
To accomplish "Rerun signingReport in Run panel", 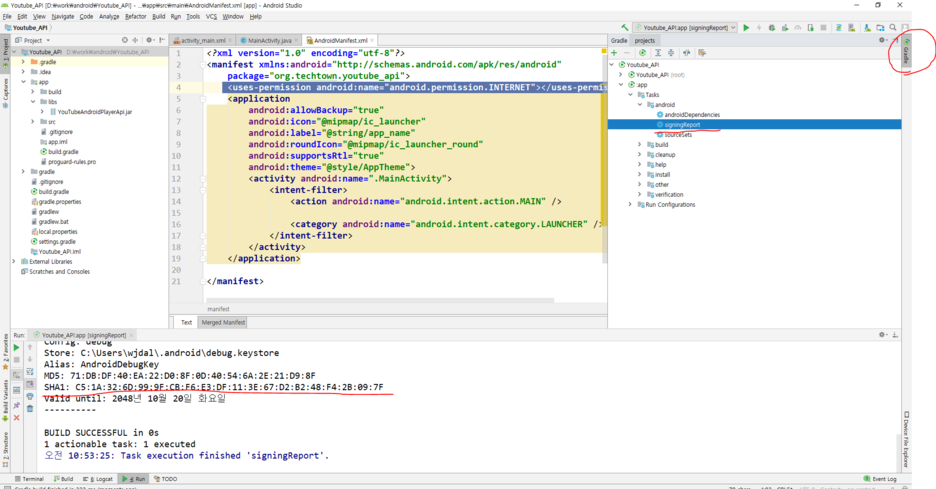I will click(17, 347).
